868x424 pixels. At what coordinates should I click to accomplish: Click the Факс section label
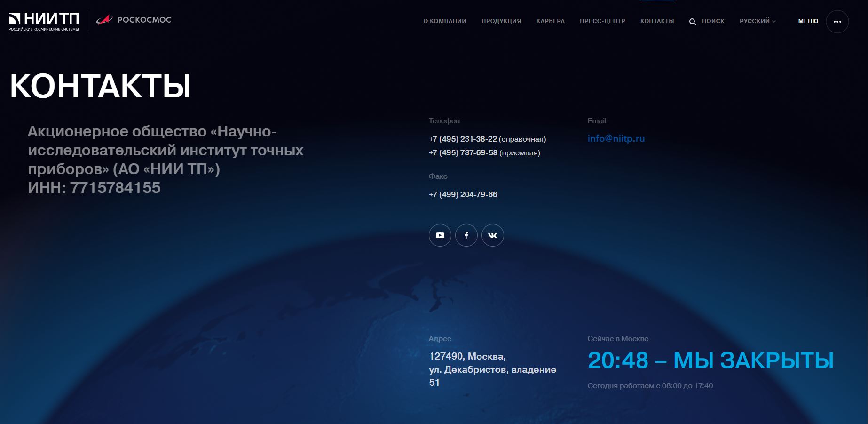438,176
